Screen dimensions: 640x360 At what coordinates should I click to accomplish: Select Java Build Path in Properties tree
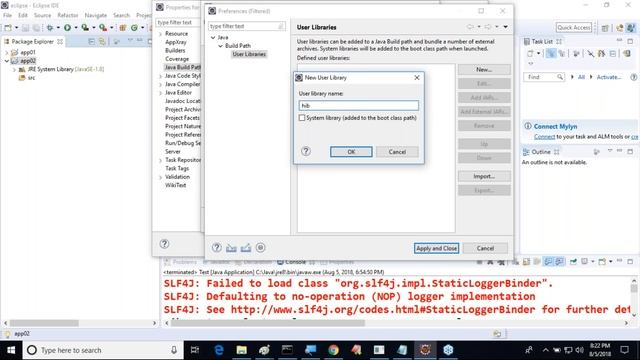(182, 67)
